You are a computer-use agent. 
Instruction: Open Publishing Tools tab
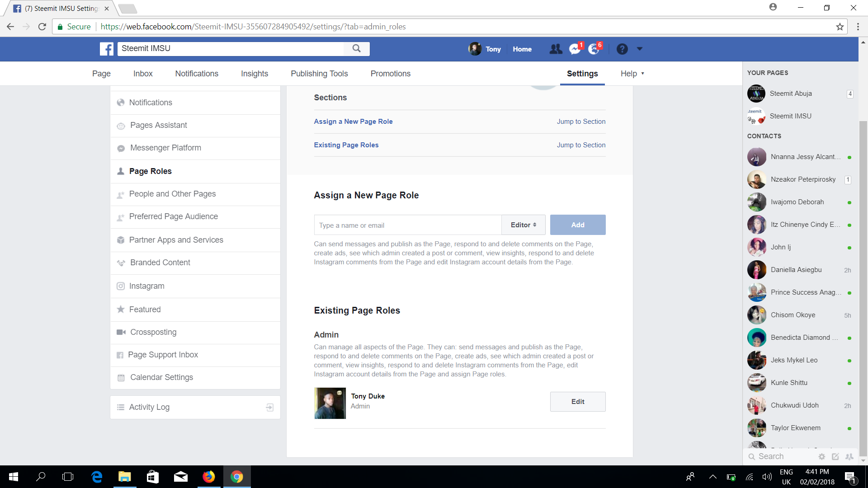[x=319, y=74]
